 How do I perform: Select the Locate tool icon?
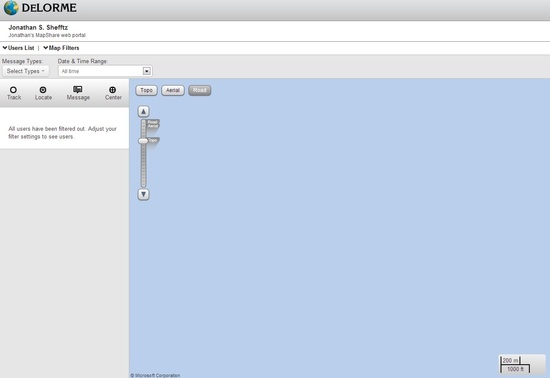pyautogui.click(x=43, y=93)
